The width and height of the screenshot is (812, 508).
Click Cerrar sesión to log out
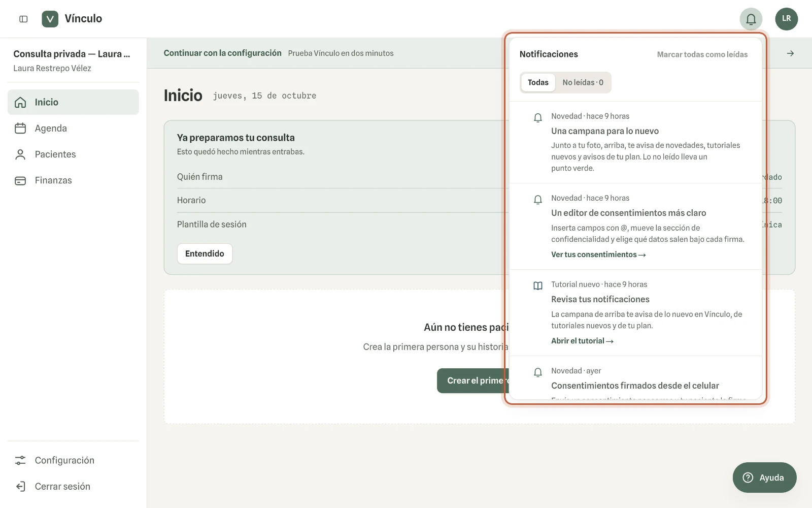(x=73, y=487)
